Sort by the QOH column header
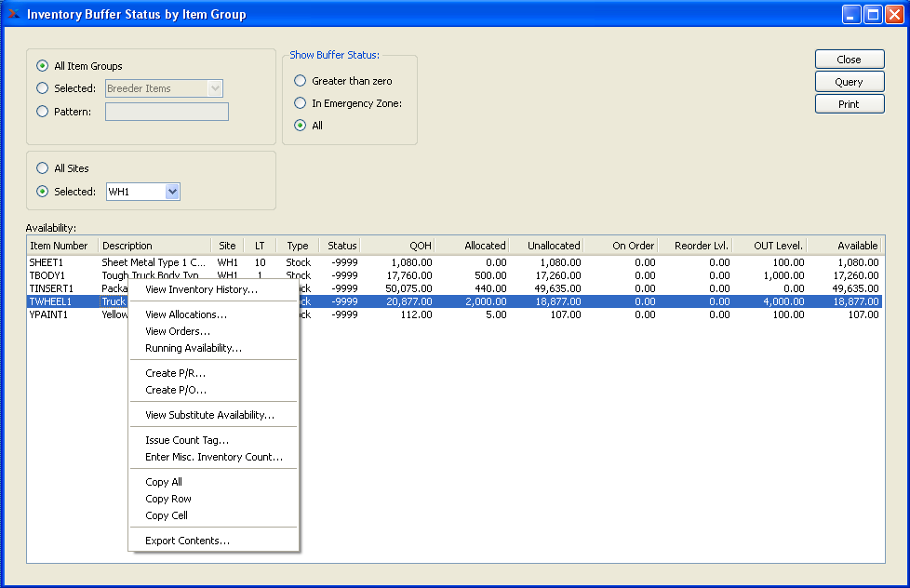The height and width of the screenshot is (588, 910). [398, 246]
